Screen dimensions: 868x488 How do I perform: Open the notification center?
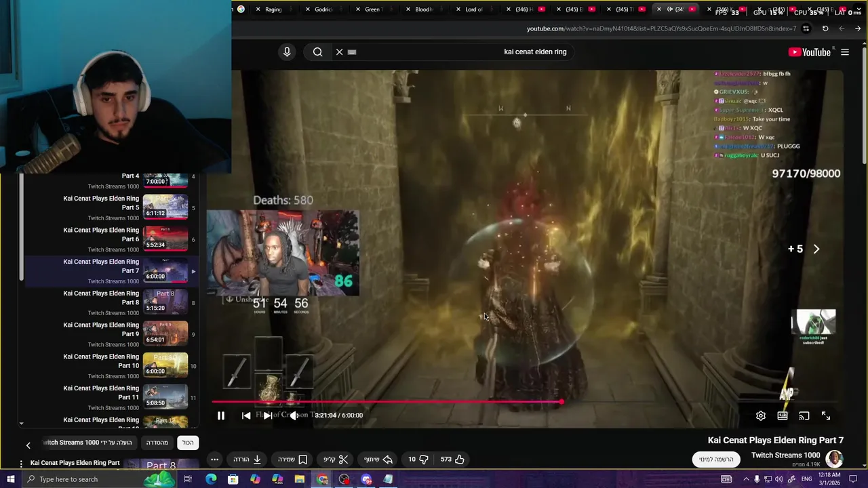[853, 479]
